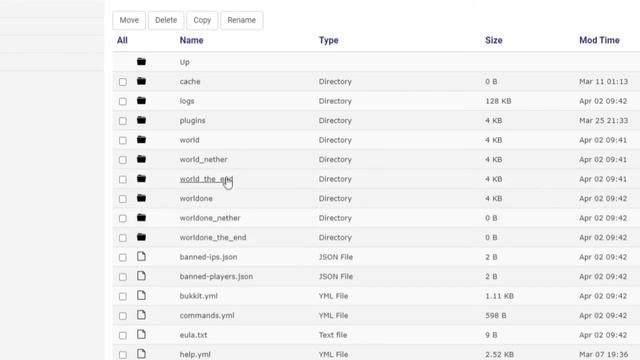Check the world directory checkbox

(122, 140)
